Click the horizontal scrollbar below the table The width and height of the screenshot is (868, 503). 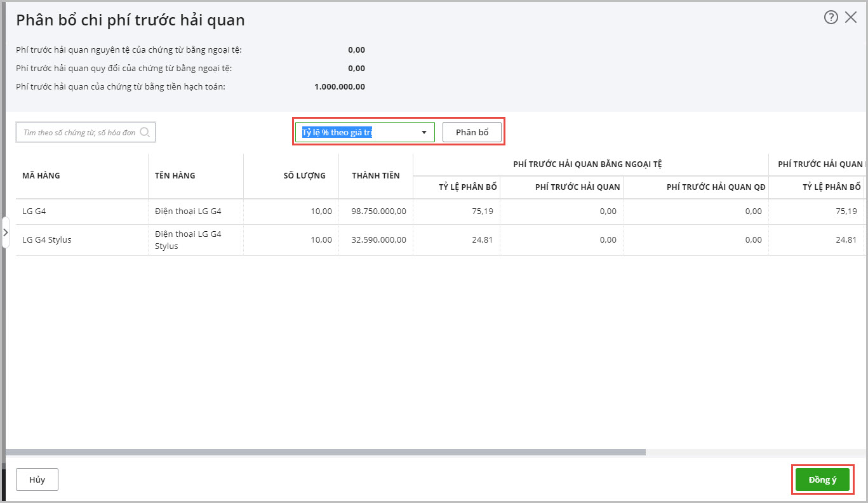tap(325, 452)
